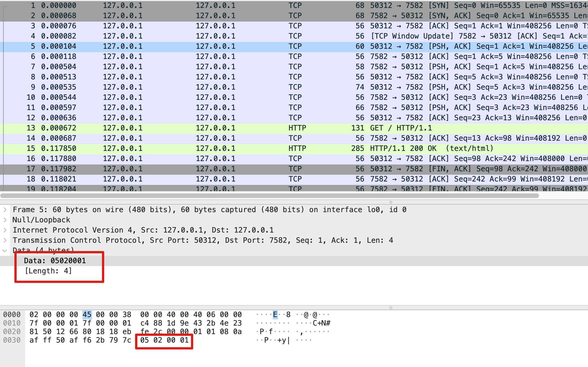Viewport: 588px width, 367px height.
Task: Click the [Length: 4] tree item
Action: (x=48, y=271)
